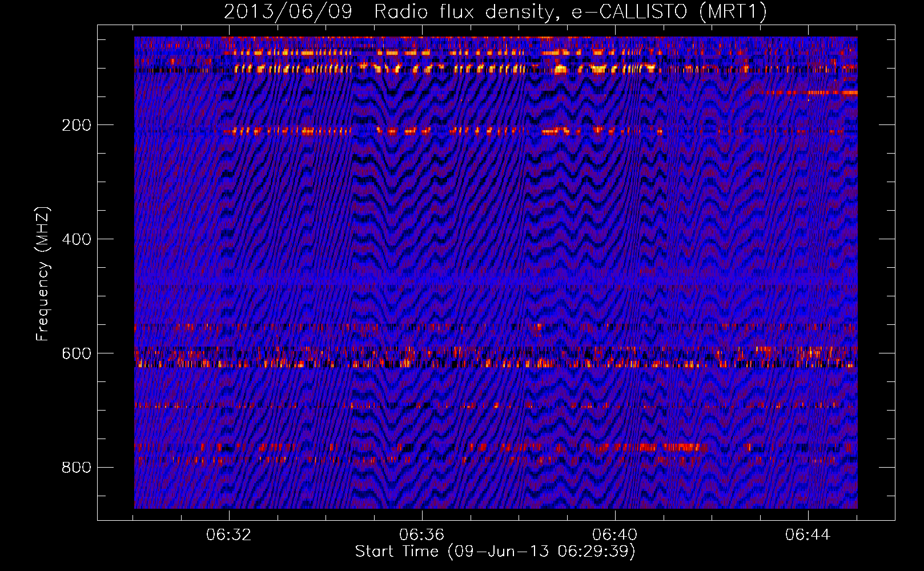Click the 800 frequency tick label
The width and height of the screenshot is (924, 571).
pyautogui.click(x=76, y=468)
